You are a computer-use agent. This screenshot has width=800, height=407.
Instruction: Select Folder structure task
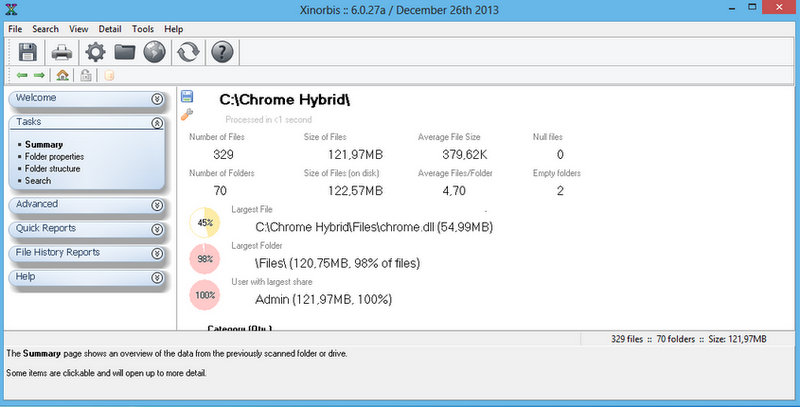click(x=53, y=168)
